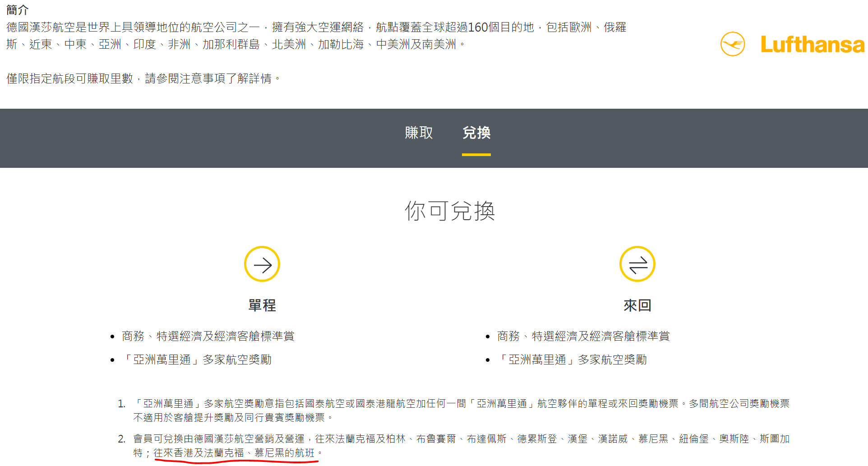Click 商務、特選經濟 bullet under 來回

(x=583, y=336)
